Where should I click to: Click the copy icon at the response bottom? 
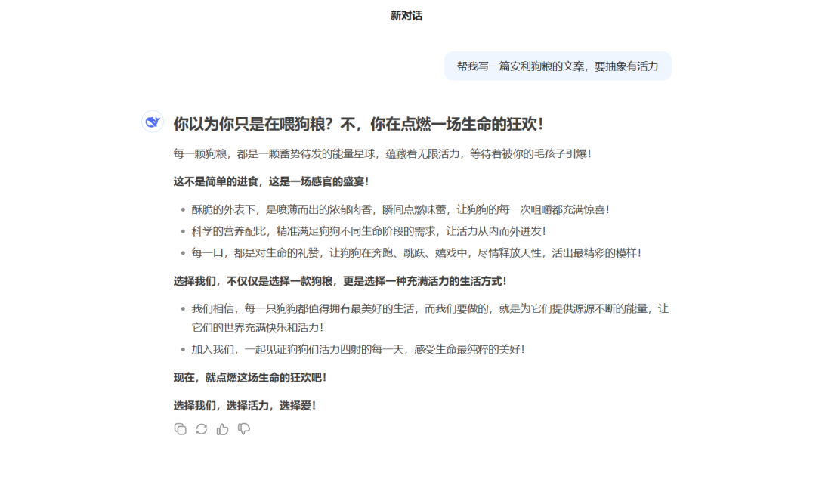tap(180, 428)
